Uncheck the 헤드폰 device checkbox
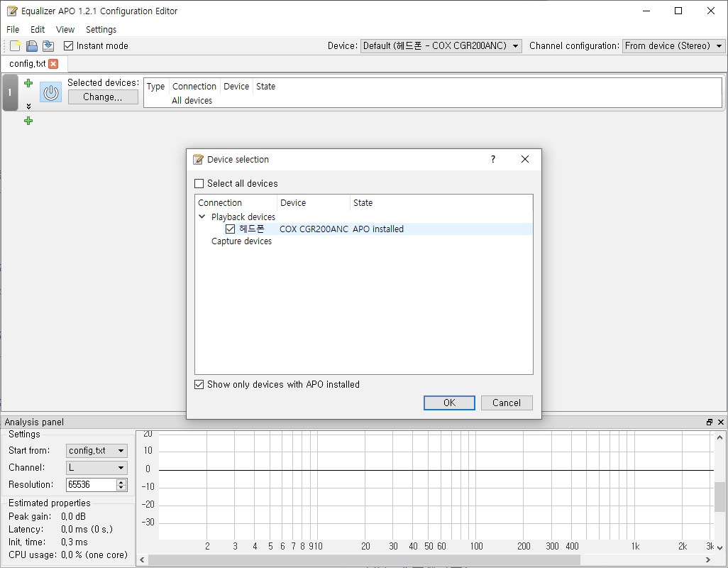This screenshot has height=568, width=728. 230,229
